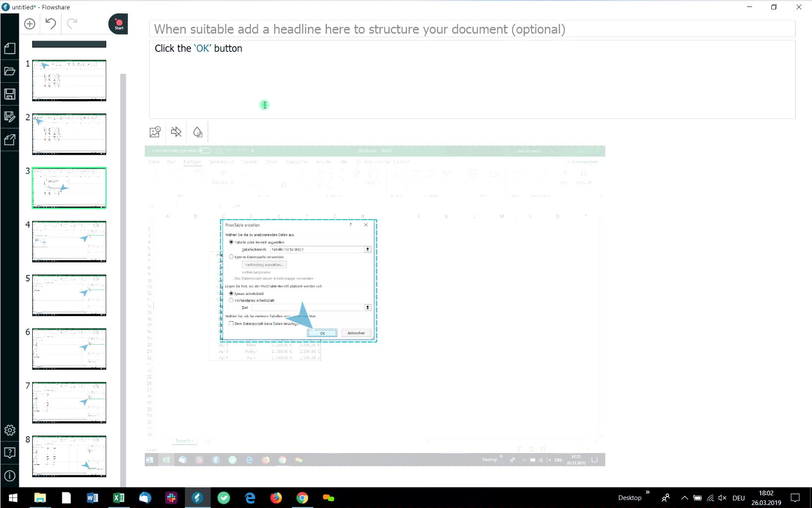Screen dimensions: 812x508
Task: Create a new document from sidebar
Action: point(9,48)
